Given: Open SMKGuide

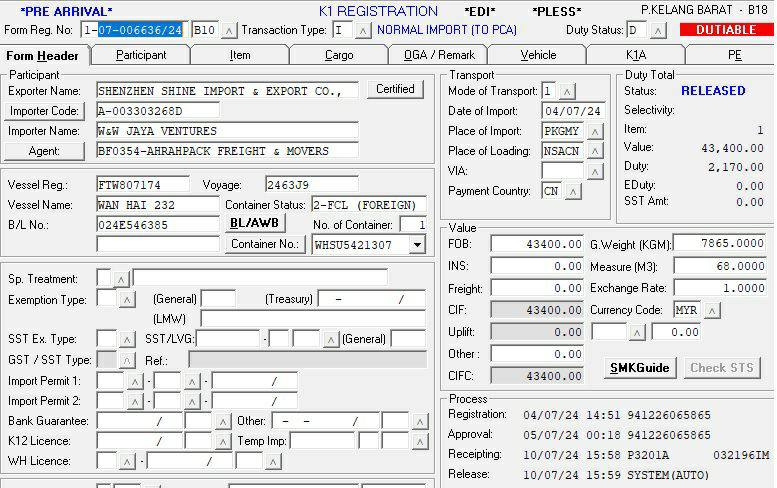Looking at the screenshot, I should [x=641, y=368].
